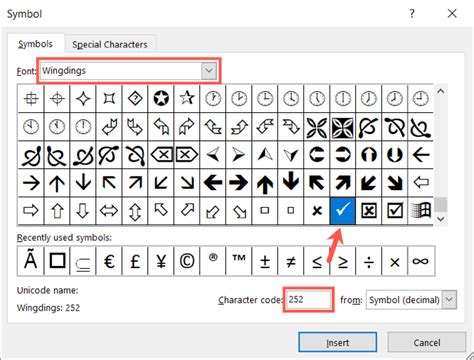The image size is (474, 360).
Task: Select the crossed square registration symbol
Action: (31, 98)
